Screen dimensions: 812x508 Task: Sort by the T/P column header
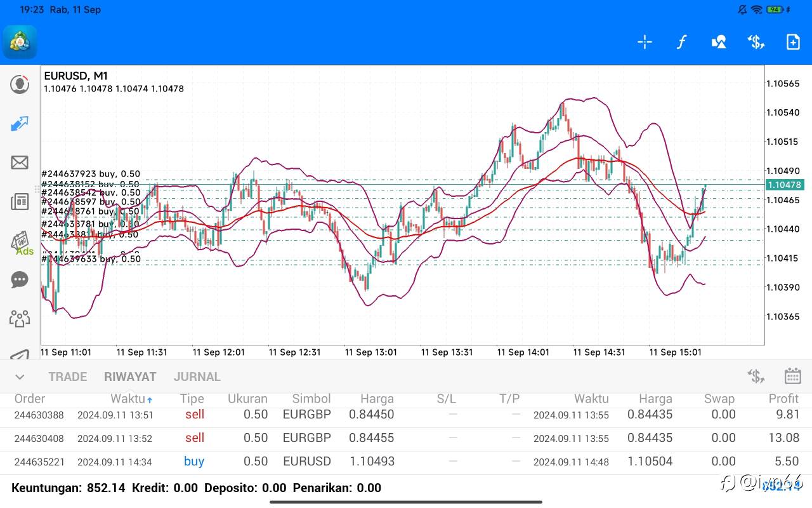coord(509,399)
